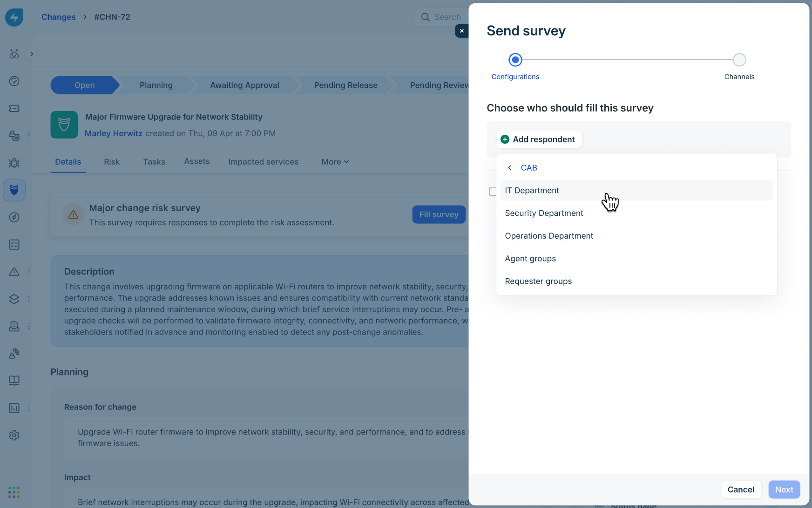Screen dimensions: 812x508
Task: Click the Cancel button
Action: click(x=741, y=489)
